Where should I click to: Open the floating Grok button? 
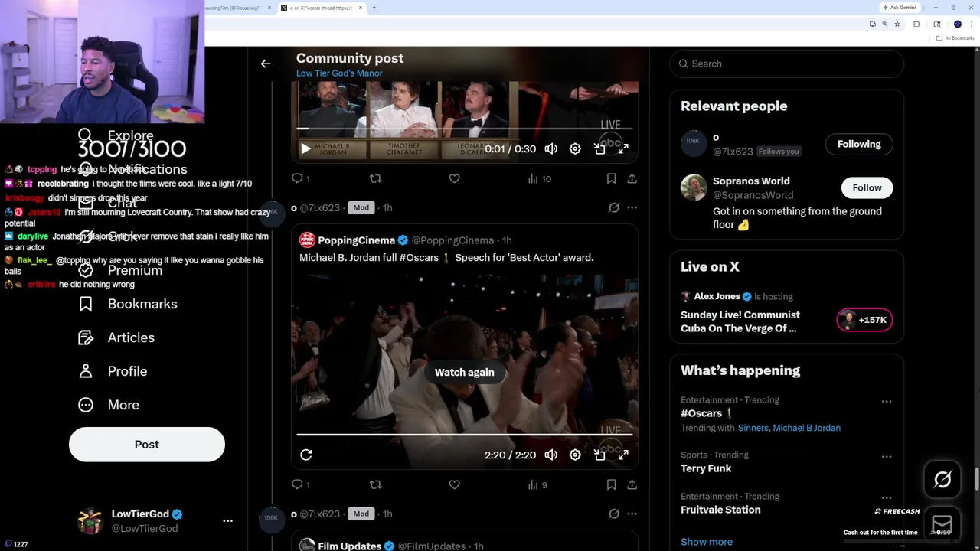point(942,480)
